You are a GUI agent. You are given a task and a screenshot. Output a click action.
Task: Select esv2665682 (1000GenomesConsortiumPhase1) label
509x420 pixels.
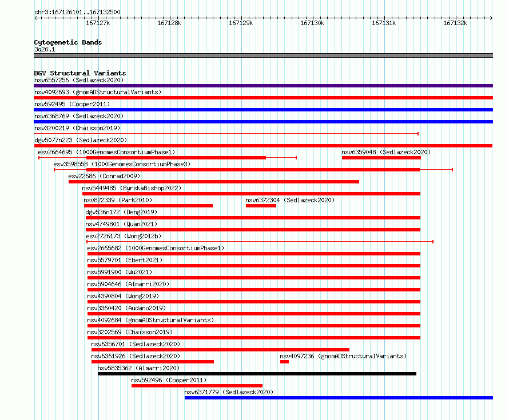point(156,248)
